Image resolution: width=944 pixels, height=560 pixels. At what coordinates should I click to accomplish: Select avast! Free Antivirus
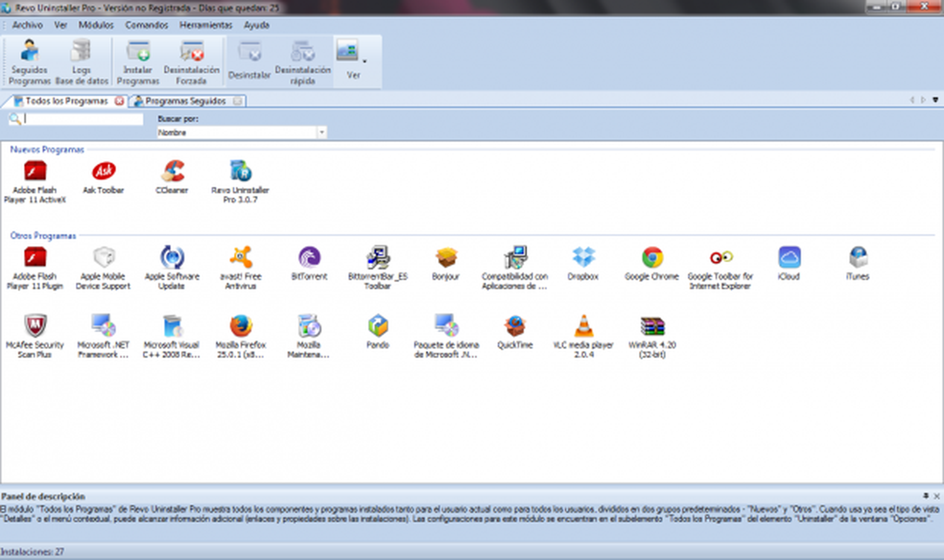point(240,268)
